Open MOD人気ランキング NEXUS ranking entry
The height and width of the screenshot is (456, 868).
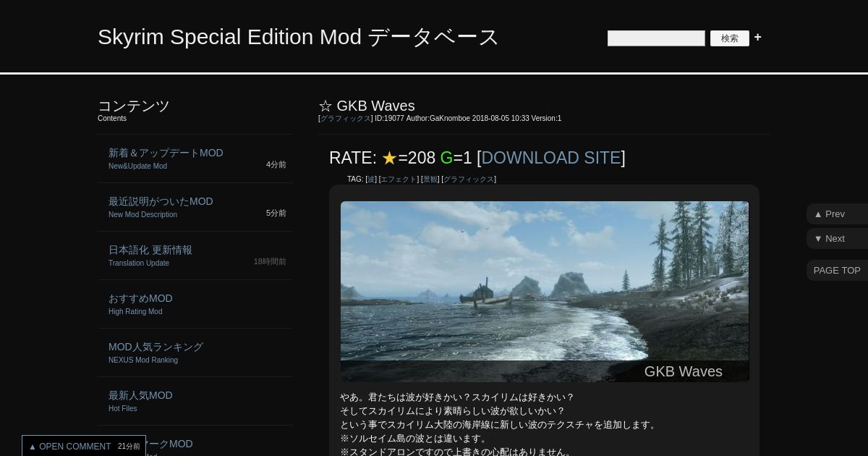(195, 352)
